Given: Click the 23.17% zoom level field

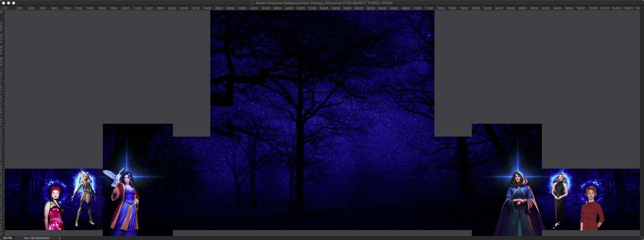Looking at the screenshot, I should click(x=7, y=238).
